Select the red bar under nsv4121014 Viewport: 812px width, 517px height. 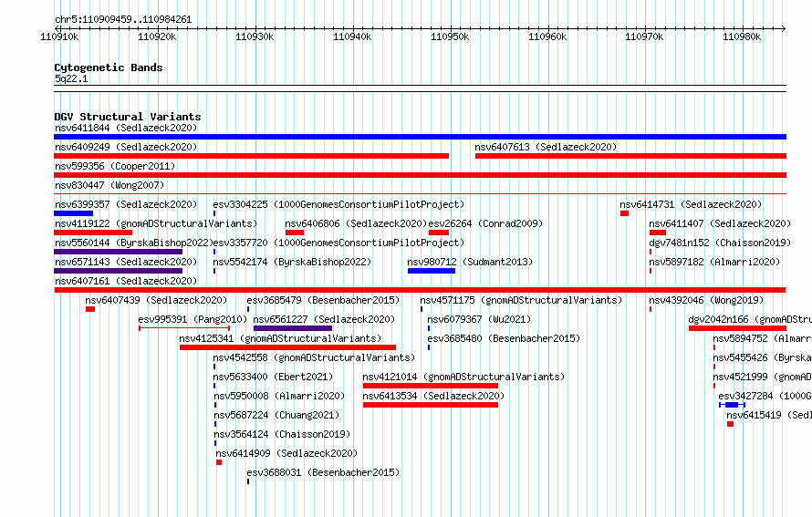click(x=431, y=386)
